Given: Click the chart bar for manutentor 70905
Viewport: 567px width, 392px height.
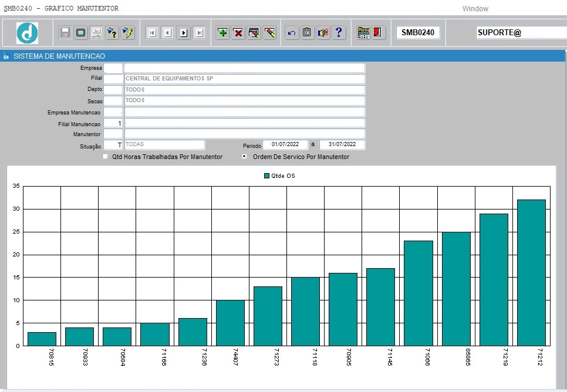Looking at the screenshot, I should click(343, 309).
